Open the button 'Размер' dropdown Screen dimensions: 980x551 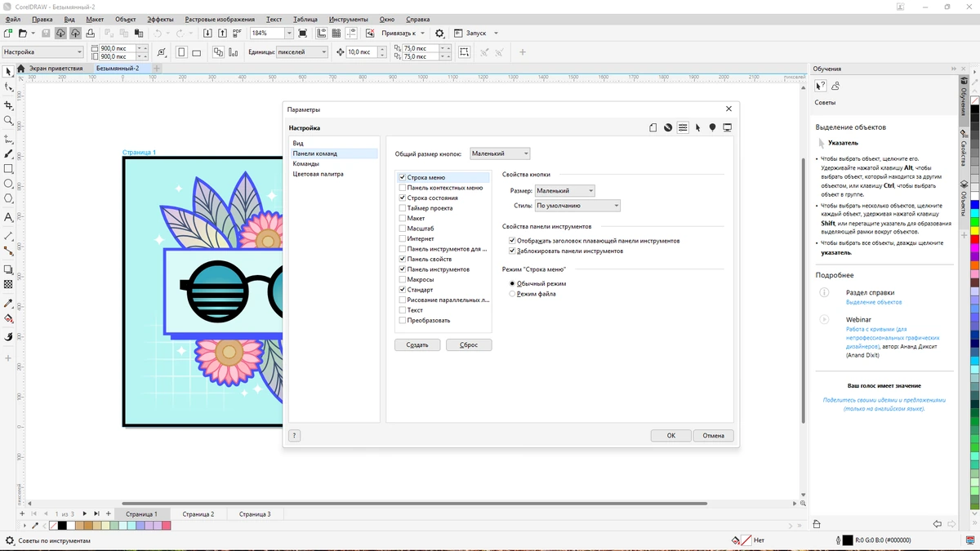564,190
